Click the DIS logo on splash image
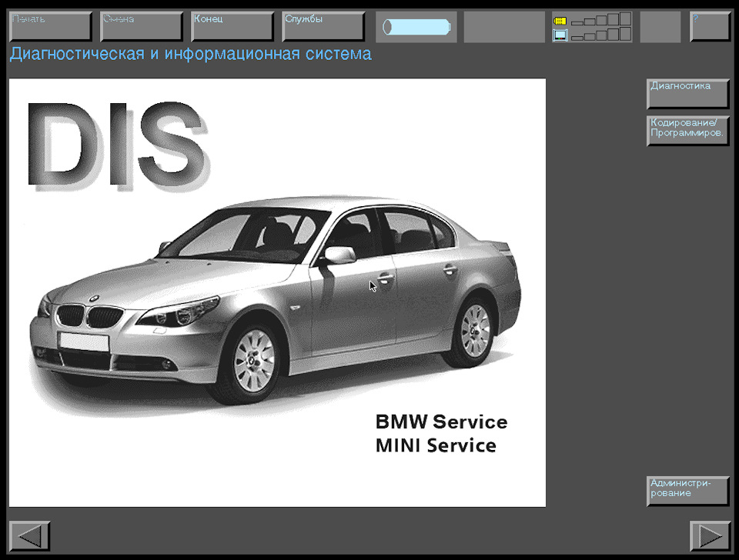This screenshot has height=560, width=739. pyautogui.click(x=118, y=146)
